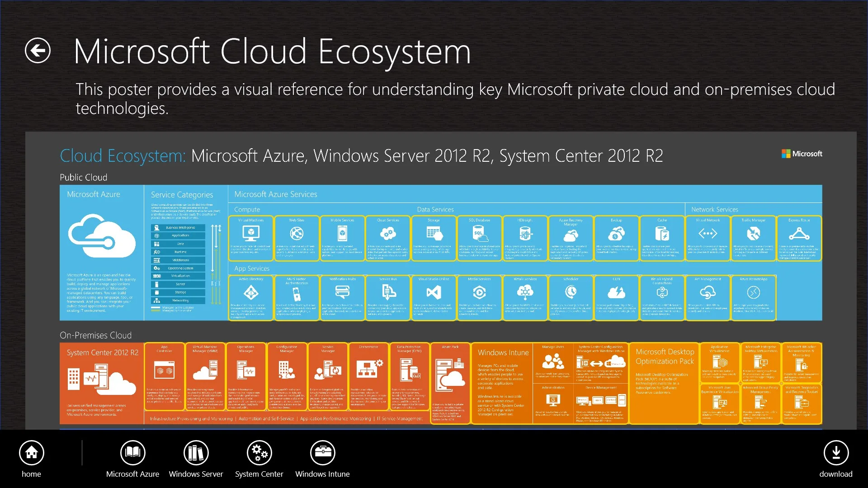Select the Cloud Services gears icon
868x488 pixels.
(x=388, y=234)
